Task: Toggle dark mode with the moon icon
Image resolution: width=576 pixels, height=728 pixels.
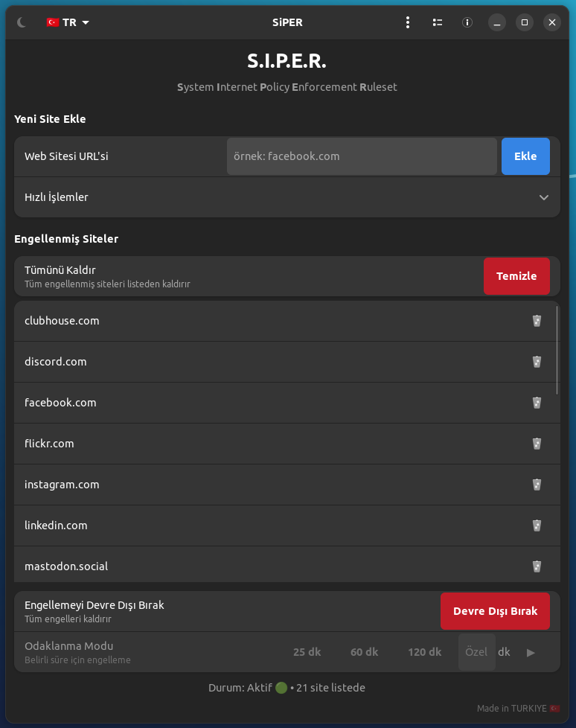Action: [x=22, y=22]
